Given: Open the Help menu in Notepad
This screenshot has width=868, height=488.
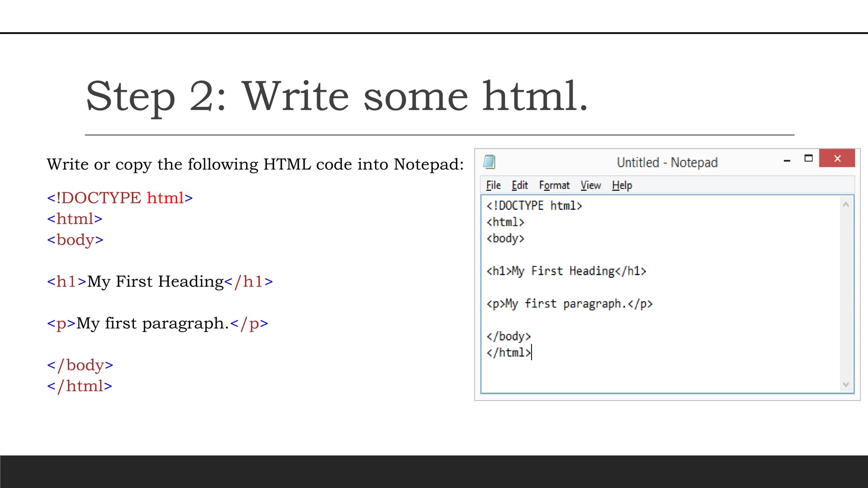Looking at the screenshot, I should tap(622, 186).
